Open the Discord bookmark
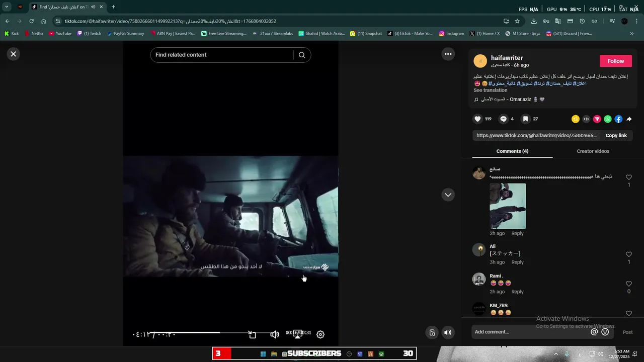 [x=569, y=34]
